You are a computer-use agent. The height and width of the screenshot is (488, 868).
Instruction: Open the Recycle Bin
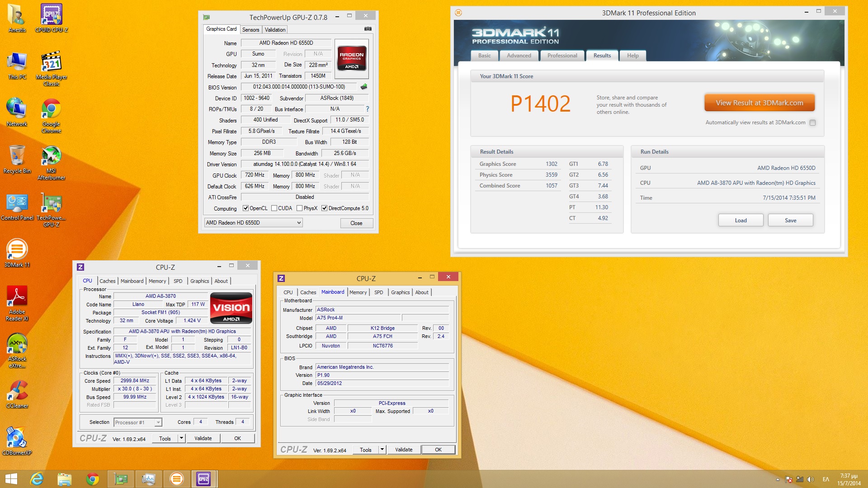coord(17,160)
